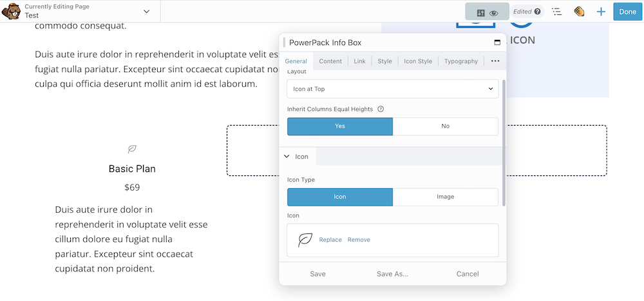Open the more tabs ellipsis menu

click(x=495, y=61)
